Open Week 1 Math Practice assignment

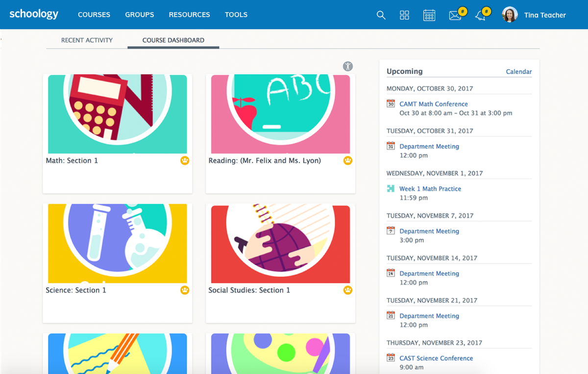pyautogui.click(x=430, y=188)
